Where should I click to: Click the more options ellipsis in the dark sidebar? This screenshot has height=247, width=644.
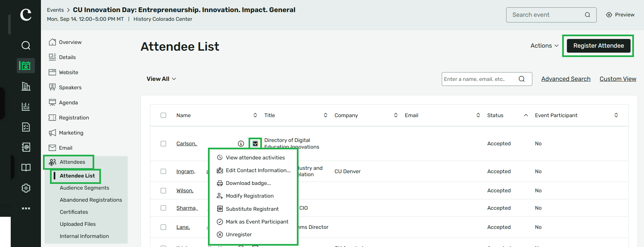pos(26,208)
